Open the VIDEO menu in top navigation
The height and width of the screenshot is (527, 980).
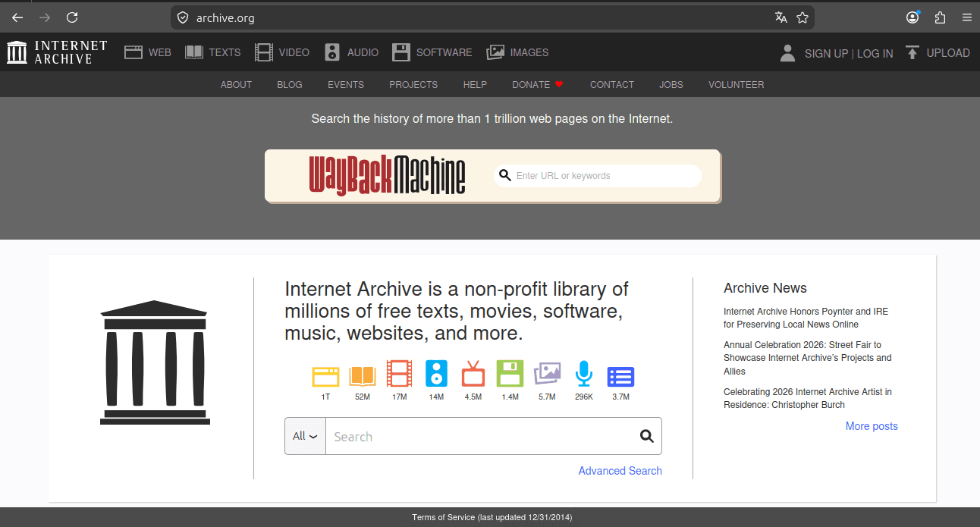[282, 52]
